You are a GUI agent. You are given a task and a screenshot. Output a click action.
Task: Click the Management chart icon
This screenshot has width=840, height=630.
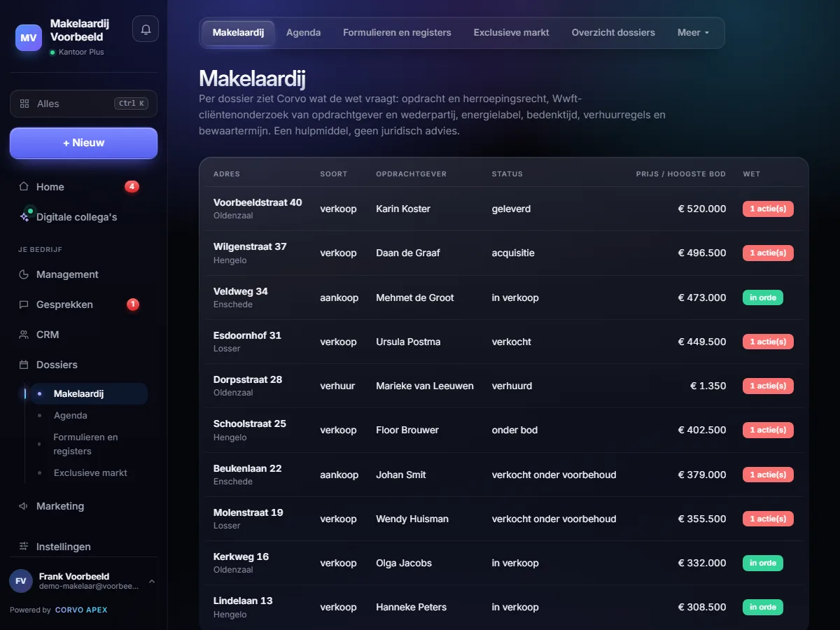click(x=24, y=274)
